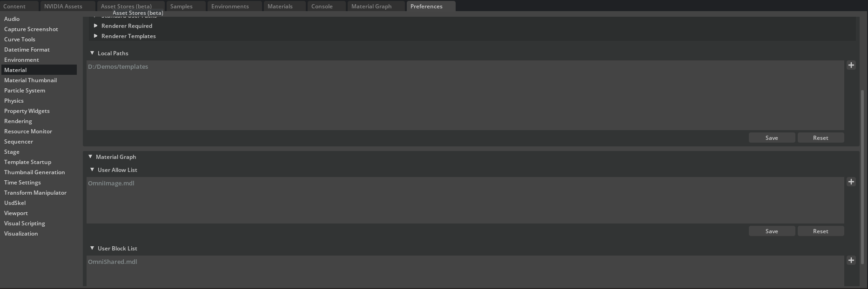
Task: Select Datetime Format preferences
Action: click(x=39, y=49)
